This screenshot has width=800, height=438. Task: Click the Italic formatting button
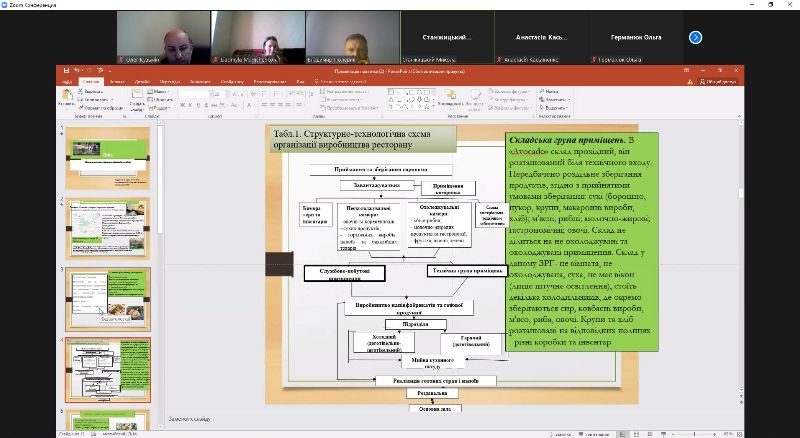coord(190,105)
